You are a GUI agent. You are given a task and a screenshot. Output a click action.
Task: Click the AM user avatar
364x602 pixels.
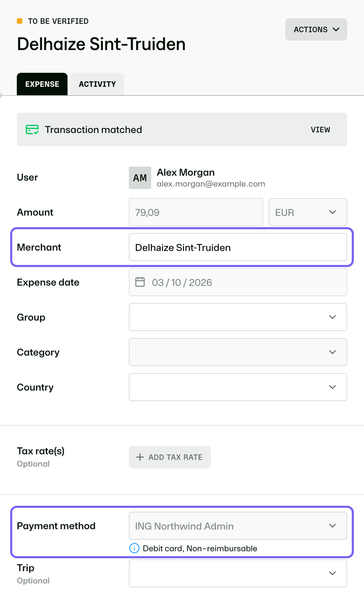pos(140,178)
